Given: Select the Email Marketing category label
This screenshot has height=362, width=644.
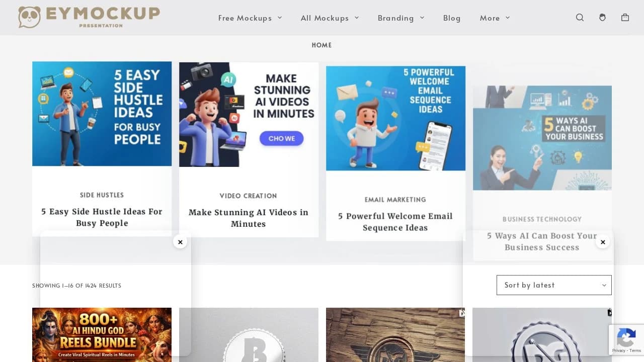Looking at the screenshot, I should [x=395, y=200].
